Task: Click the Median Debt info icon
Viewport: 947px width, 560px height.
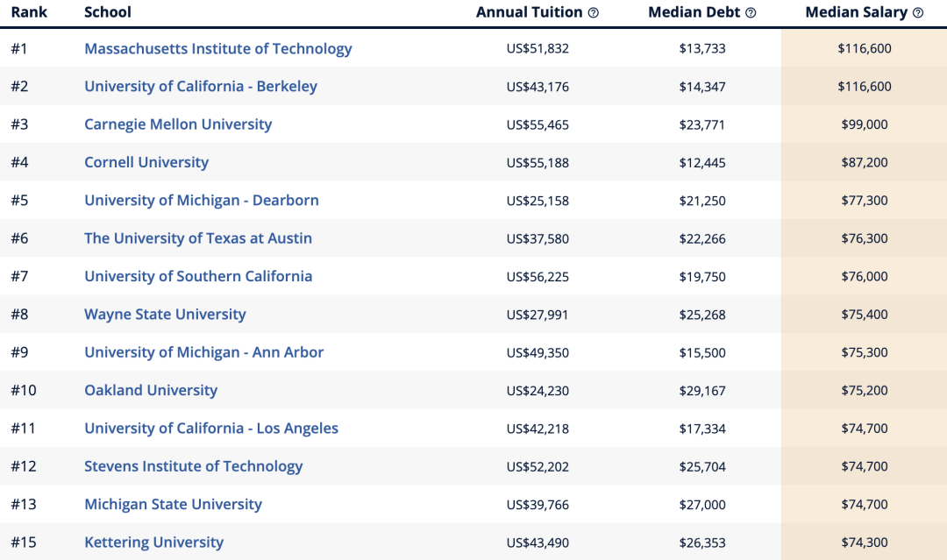Action: tap(751, 12)
